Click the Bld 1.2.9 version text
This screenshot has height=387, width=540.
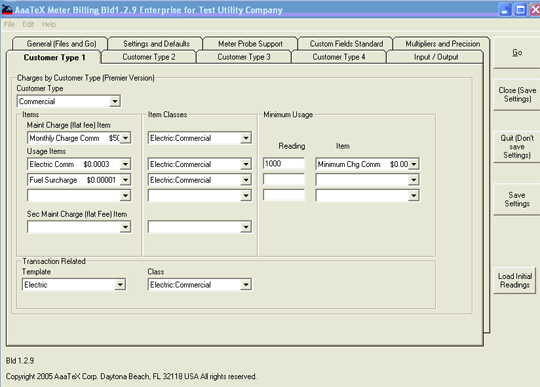click(x=20, y=361)
